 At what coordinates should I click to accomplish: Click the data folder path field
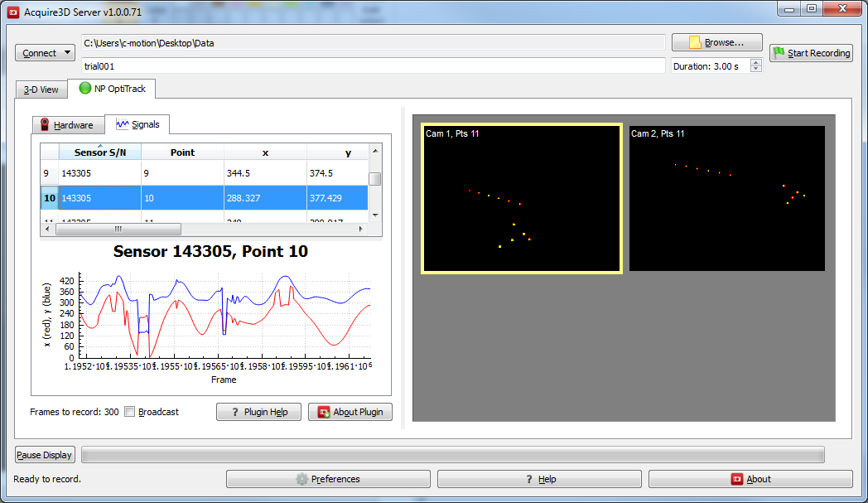coord(373,42)
